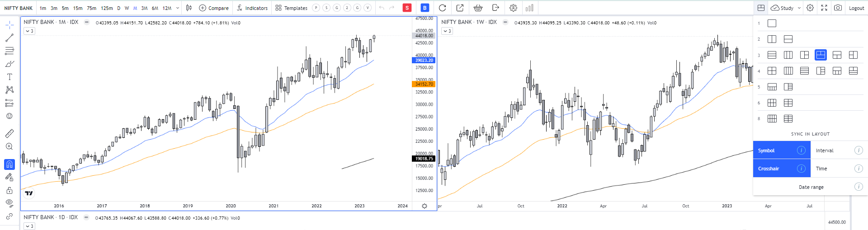The image size is (868, 230).
Task: Open the Templates menu
Action: [x=291, y=8]
